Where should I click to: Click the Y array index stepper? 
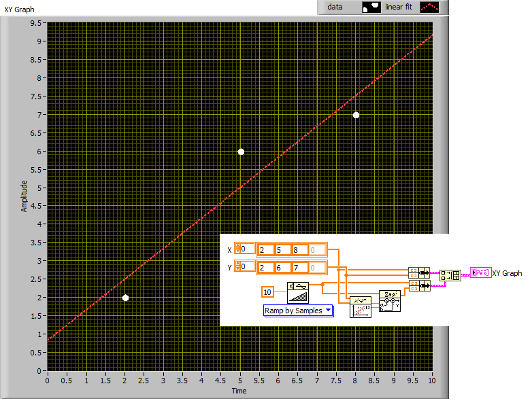tap(237, 267)
